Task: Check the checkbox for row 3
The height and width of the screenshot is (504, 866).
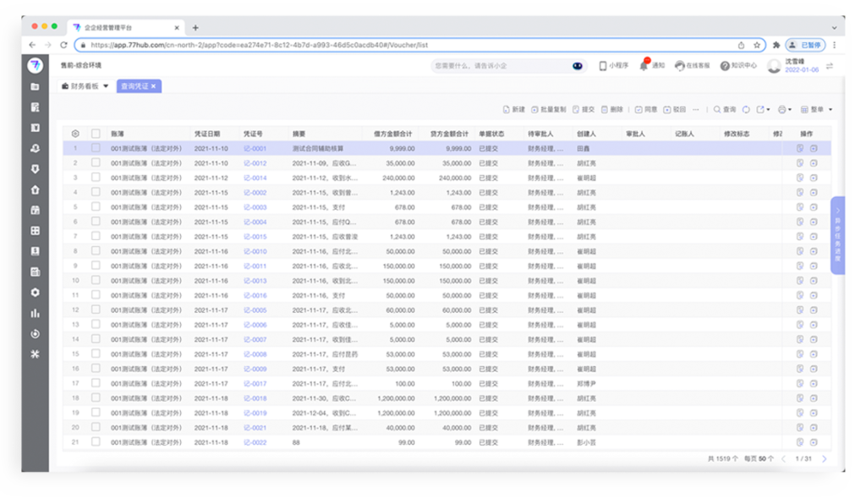Action: [x=96, y=178]
